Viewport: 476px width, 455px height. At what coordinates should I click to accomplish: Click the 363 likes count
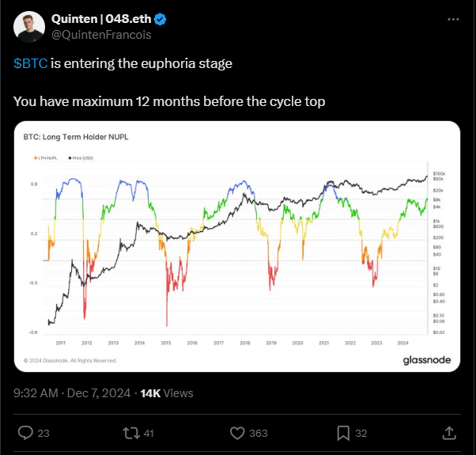click(x=259, y=433)
